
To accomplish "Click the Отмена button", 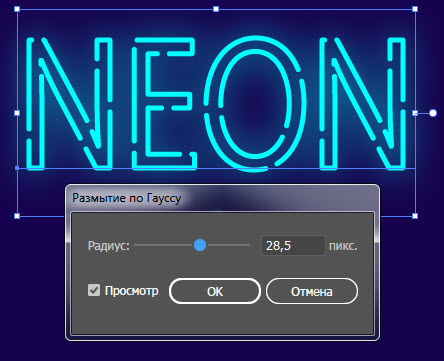I will click(312, 291).
